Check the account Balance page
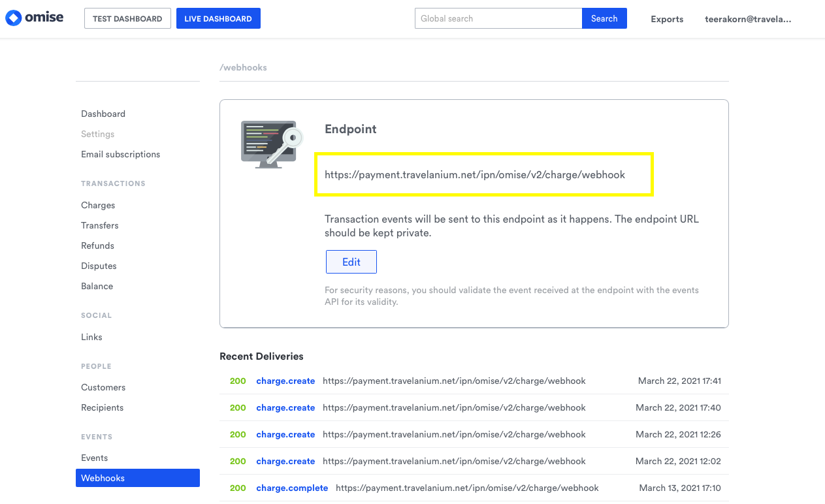 (97, 286)
